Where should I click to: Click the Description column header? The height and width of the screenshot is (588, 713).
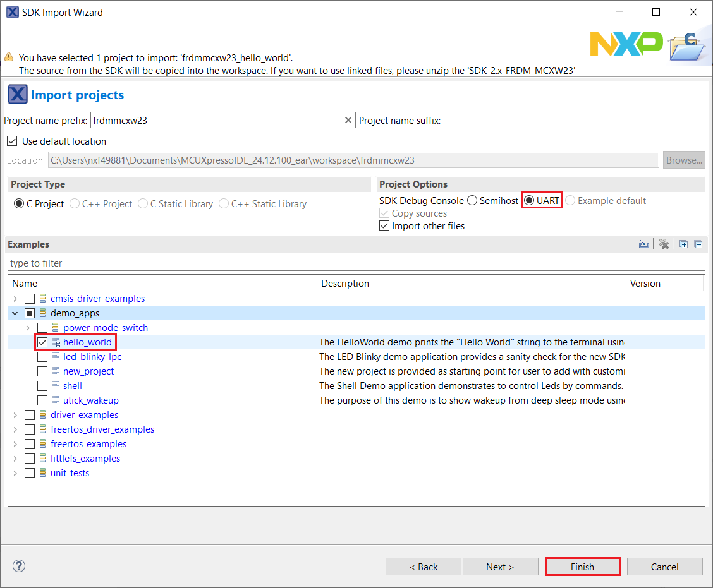point(471,283)
